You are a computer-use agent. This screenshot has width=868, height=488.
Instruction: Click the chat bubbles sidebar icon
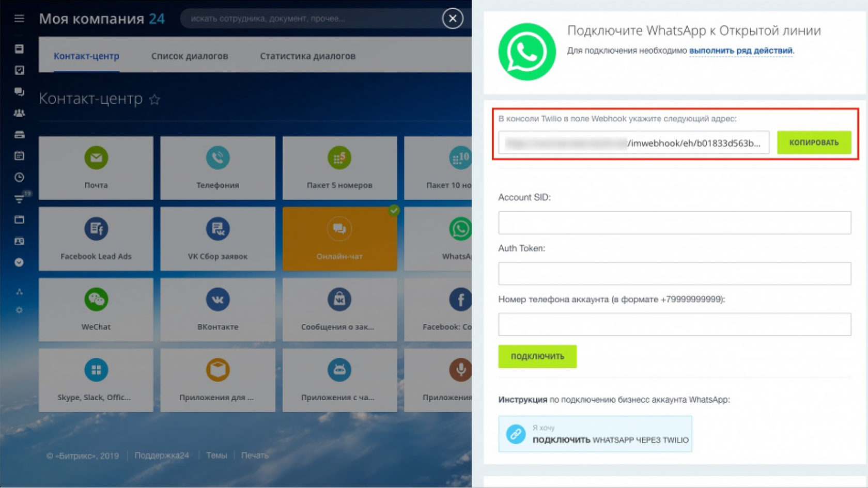point(19,92)
